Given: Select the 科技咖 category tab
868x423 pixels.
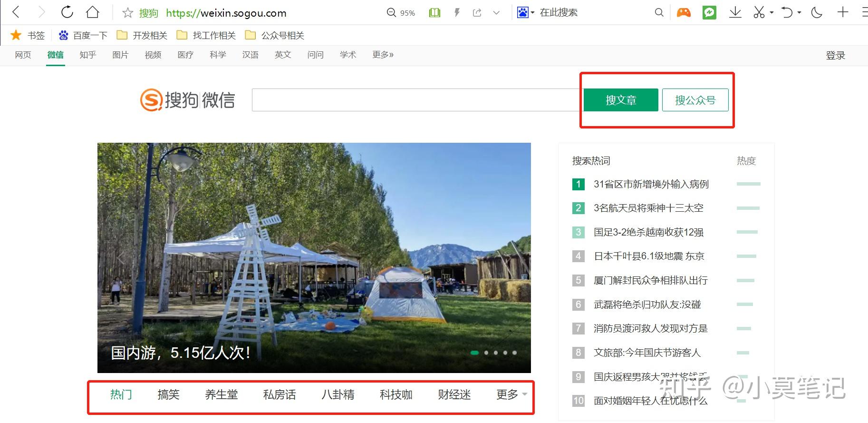Looking at the screenshot, I should pyautogui.click(x=396, y=394).
